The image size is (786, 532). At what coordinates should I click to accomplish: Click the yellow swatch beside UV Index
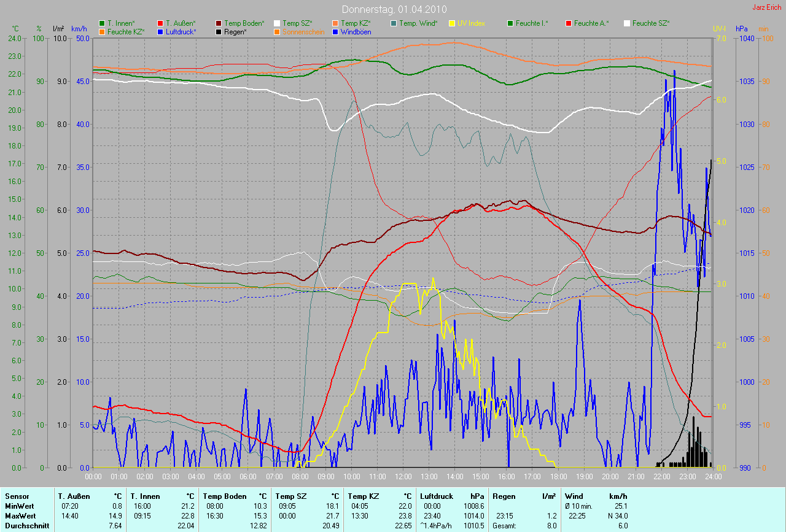[x=452, y=23]
